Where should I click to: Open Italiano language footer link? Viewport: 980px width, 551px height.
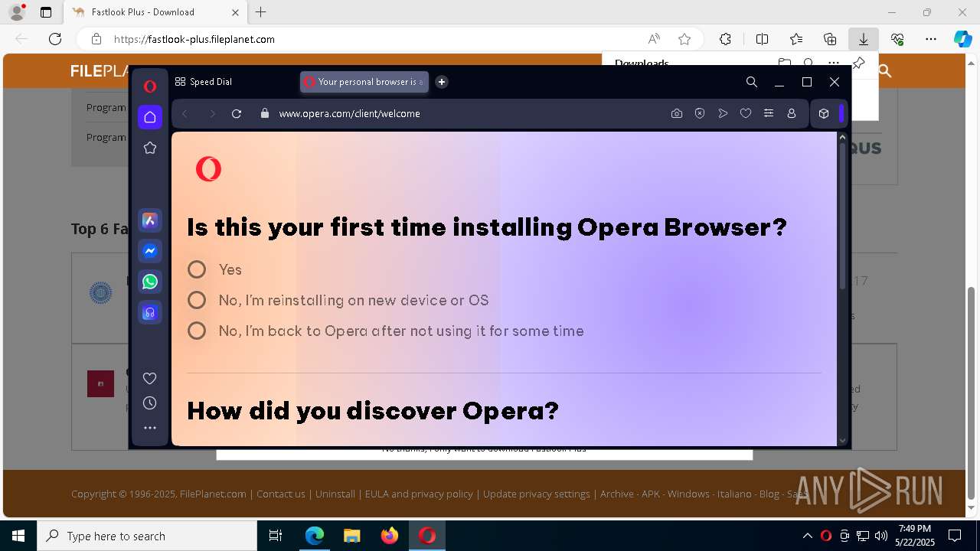(x=734, y=494)
